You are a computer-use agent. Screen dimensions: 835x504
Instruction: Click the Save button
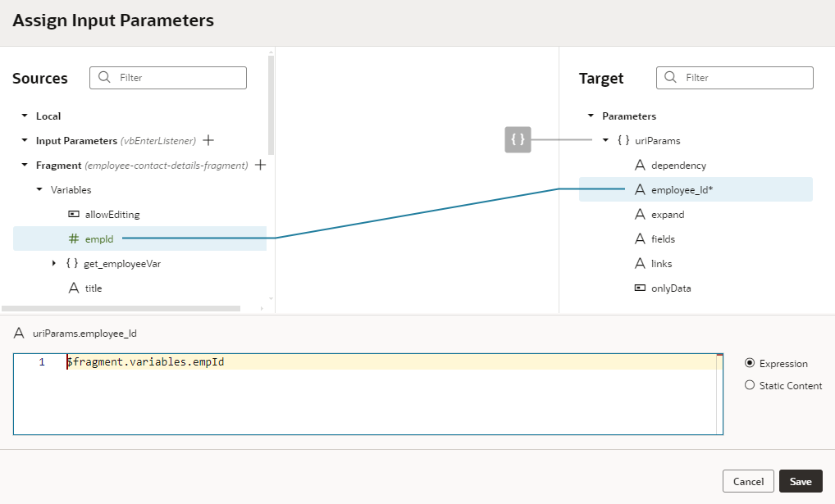click(801, 481)
